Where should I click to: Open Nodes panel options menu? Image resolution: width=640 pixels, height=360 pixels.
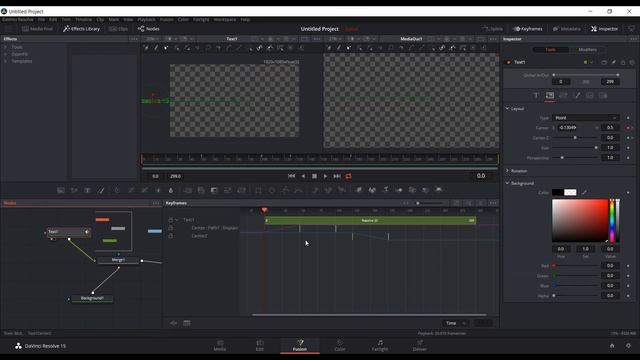pyautogui.click(x=156, y=203)
